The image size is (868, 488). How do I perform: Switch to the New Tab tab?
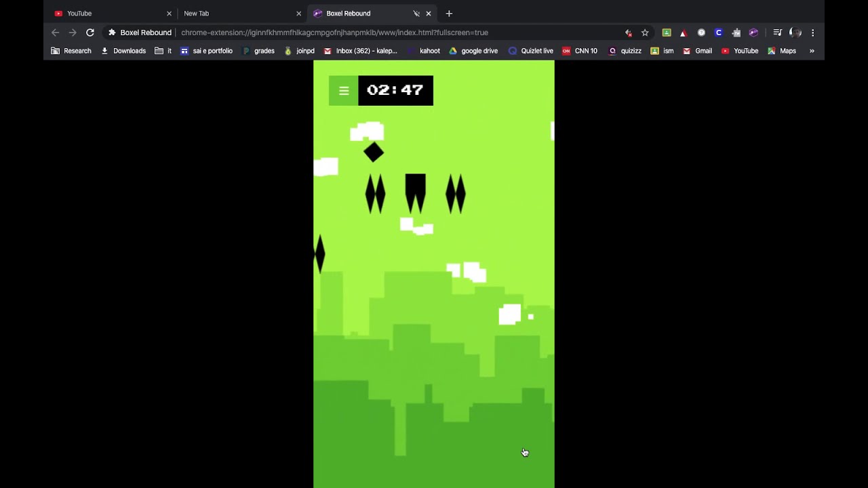tap(243, 14)
